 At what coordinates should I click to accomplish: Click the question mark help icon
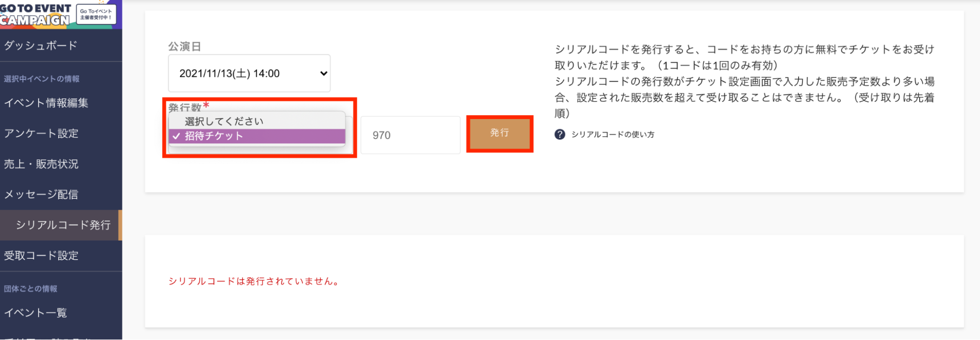tap(559, 135)
